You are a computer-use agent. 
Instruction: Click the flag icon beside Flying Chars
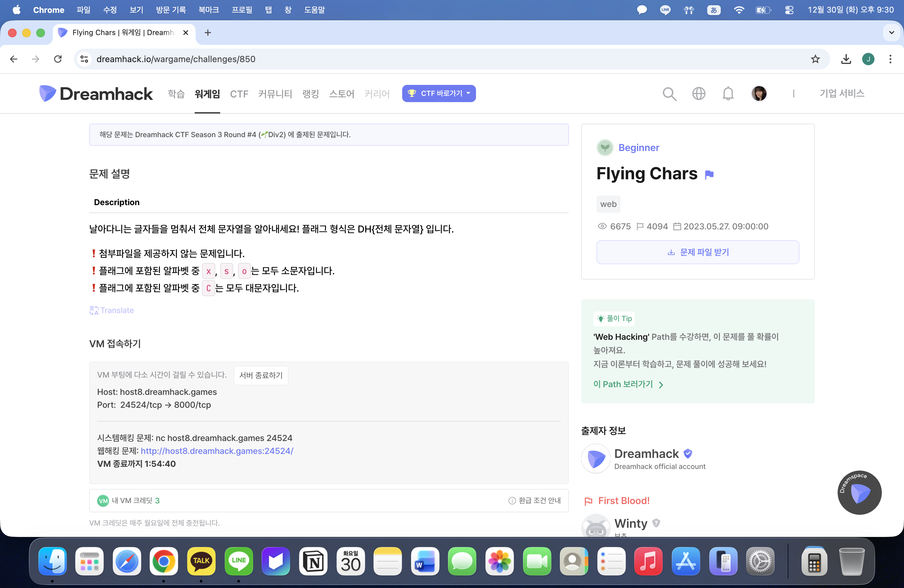pos(709,174)
